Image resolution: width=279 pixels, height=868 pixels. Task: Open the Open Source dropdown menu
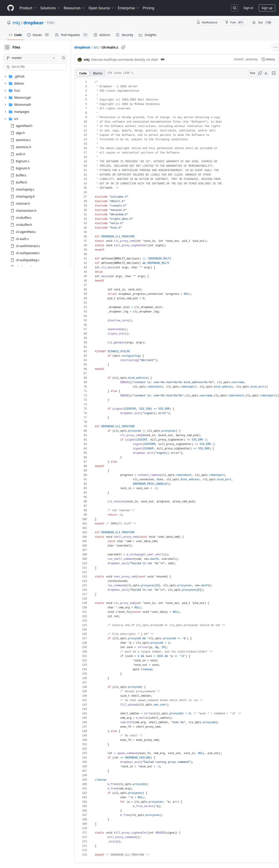click(101, 8)
